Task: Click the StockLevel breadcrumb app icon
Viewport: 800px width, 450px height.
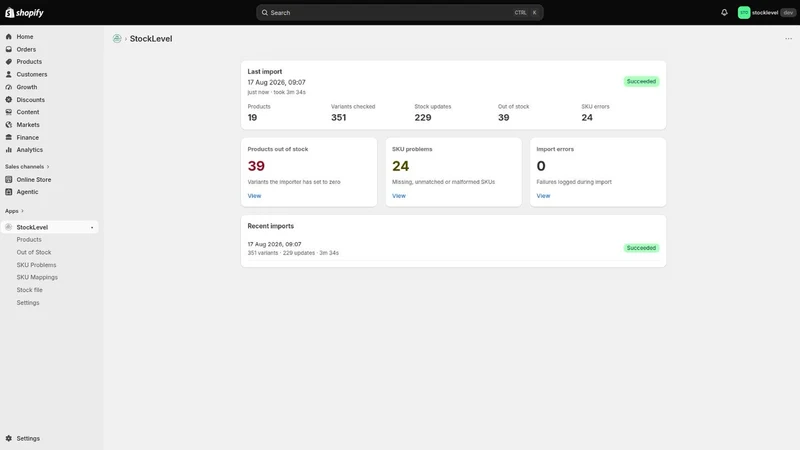Action: tap(117, 39)
